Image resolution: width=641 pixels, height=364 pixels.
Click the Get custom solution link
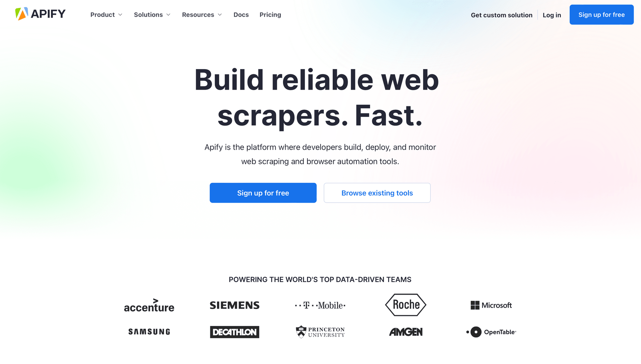pos(502,15)
